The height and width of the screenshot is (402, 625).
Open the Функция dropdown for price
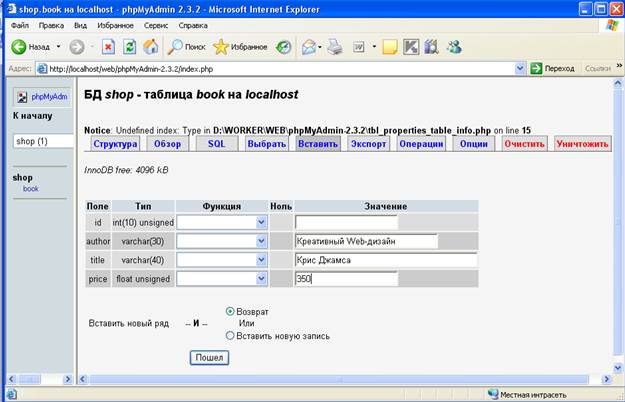coord(261,278)
